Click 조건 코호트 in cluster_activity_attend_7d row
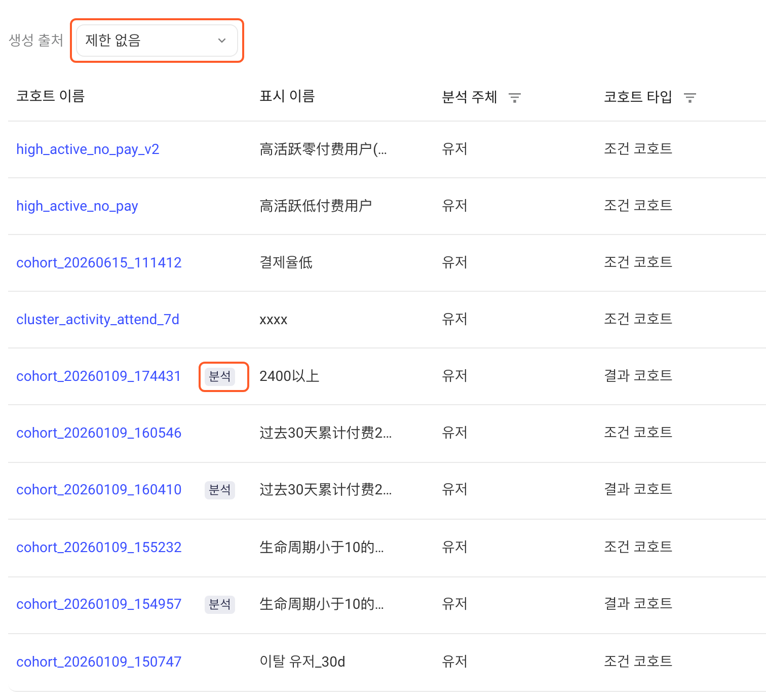Screen dimensions: 766x700 click(638, 319)
